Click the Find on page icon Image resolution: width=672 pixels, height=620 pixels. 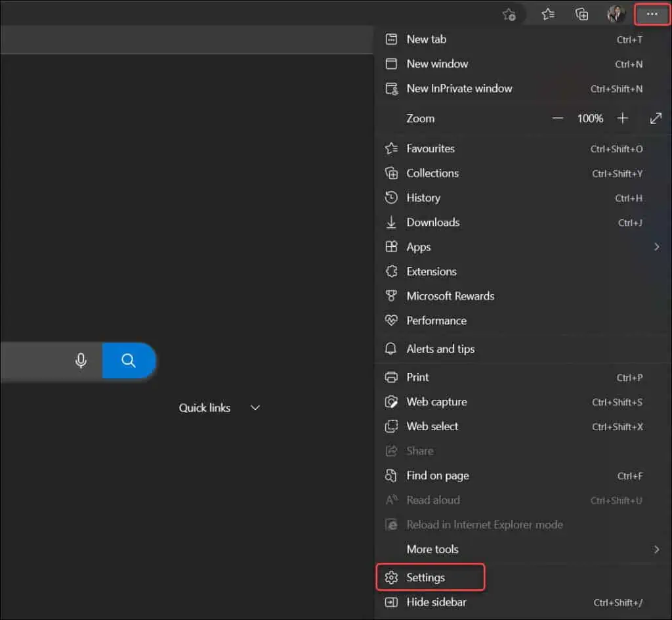point(391,476)
